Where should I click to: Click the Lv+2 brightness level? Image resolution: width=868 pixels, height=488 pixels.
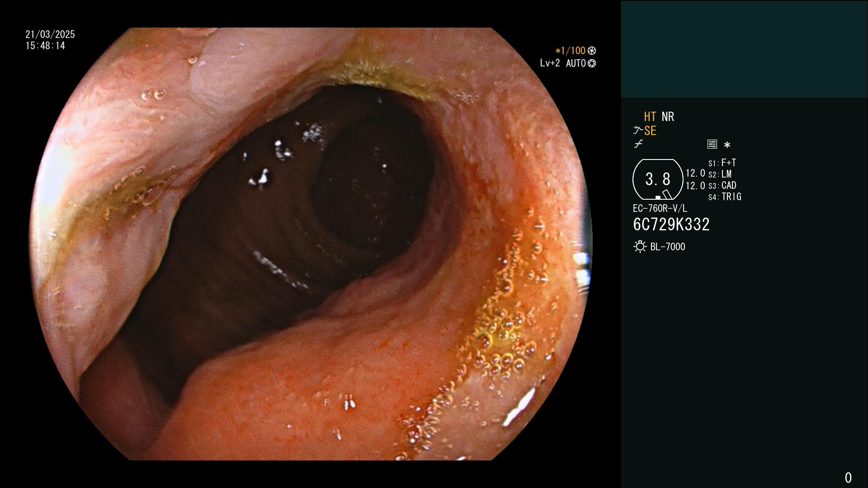pyautogui.click(x=550, y=63)
